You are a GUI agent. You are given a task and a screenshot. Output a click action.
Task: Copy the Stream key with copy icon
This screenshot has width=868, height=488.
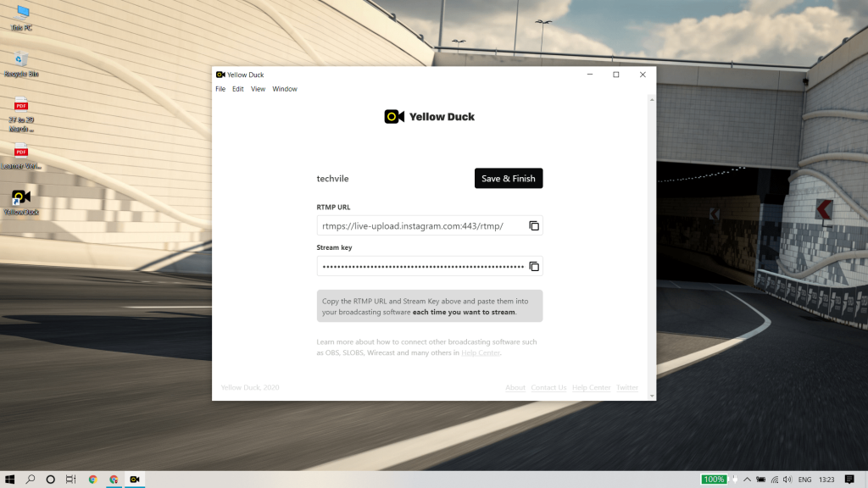(x=534, y=267)
